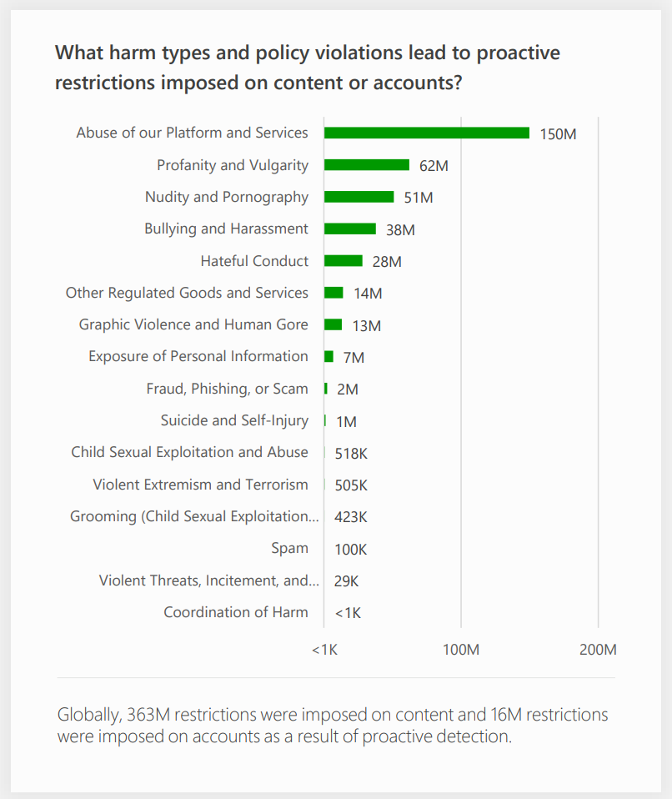Image resolution: width=672 pixels, height=799 pixels.
Task: Click the Graphic Violence and Human Gore label
Action: click(x=193, y=324)
